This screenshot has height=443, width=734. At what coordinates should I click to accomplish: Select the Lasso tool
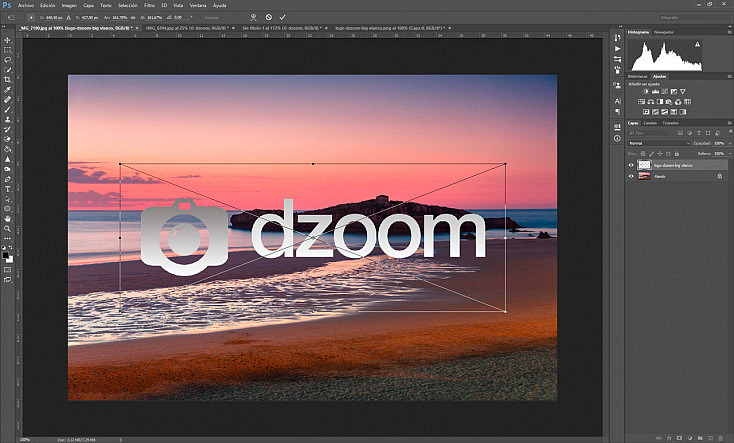[7, 60]
